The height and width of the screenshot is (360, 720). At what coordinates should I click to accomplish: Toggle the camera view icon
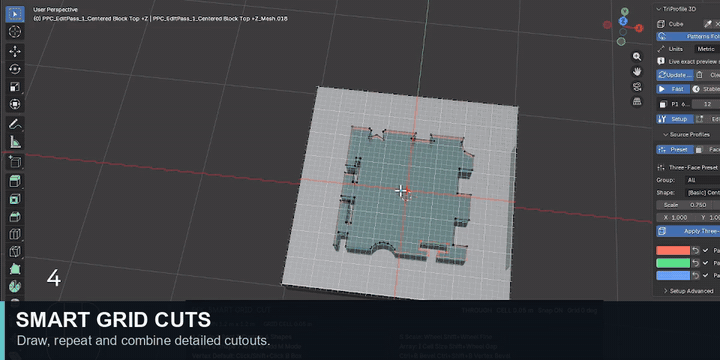click(637, 86)
